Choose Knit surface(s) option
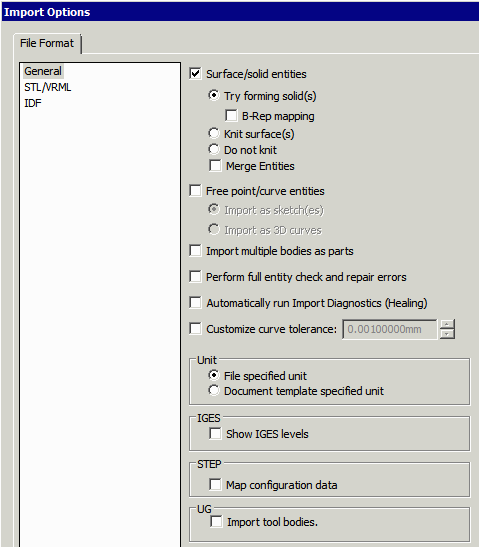 (x=214, y=133)
